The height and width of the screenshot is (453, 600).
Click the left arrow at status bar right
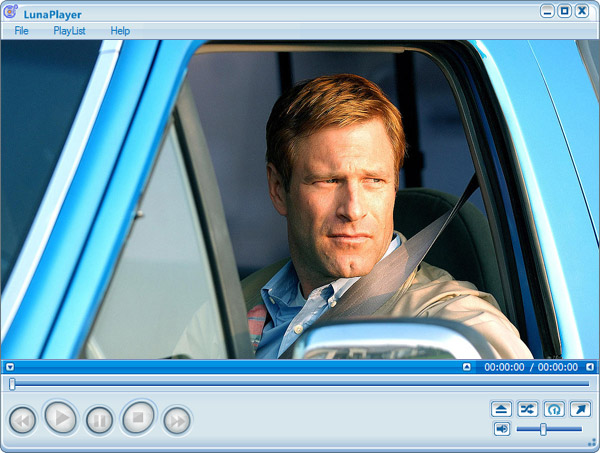590,367
